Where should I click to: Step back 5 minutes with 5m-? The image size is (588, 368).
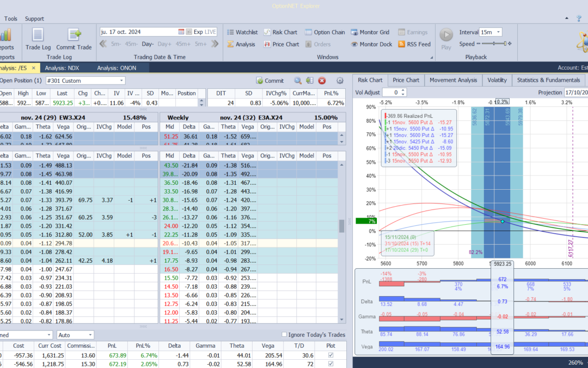click(x=116, y=44)
